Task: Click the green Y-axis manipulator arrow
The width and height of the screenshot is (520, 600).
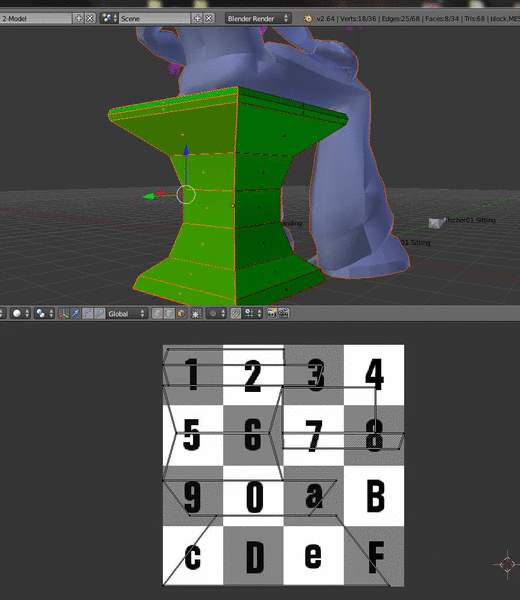Action: 147,197
